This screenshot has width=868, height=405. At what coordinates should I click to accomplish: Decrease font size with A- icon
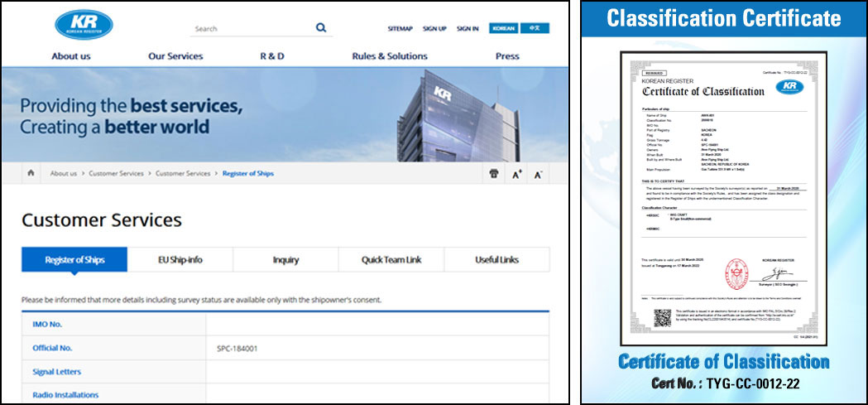point(538,175)
